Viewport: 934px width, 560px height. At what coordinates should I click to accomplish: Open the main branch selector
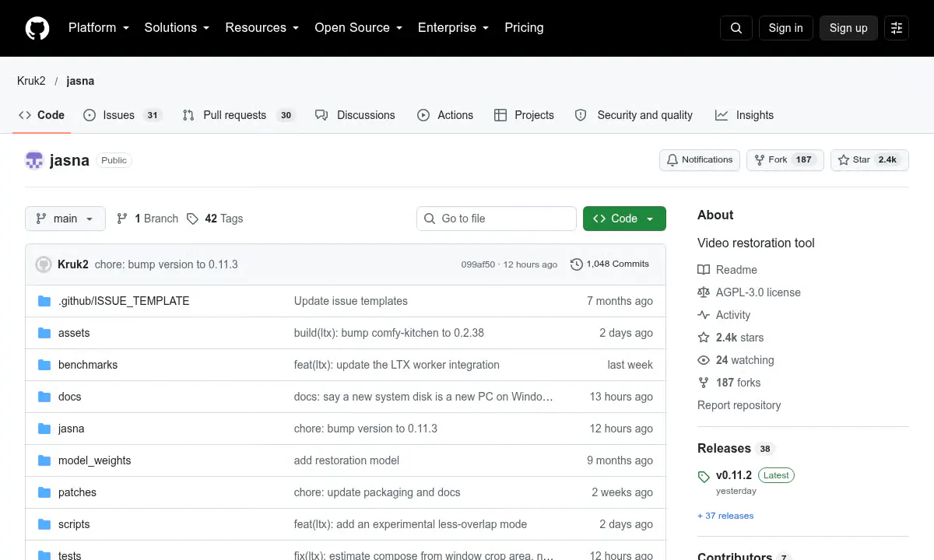click(65, 219)
